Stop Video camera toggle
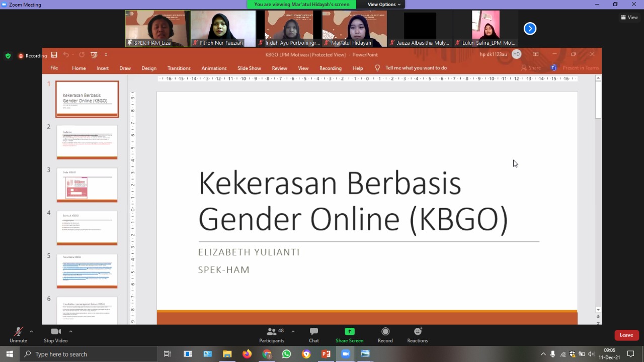Viewport: 644px width, 362px height. pos(55,335)
